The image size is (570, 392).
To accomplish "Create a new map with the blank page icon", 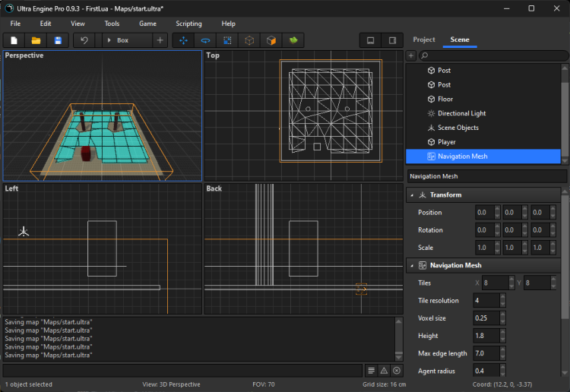I will 14,40.
